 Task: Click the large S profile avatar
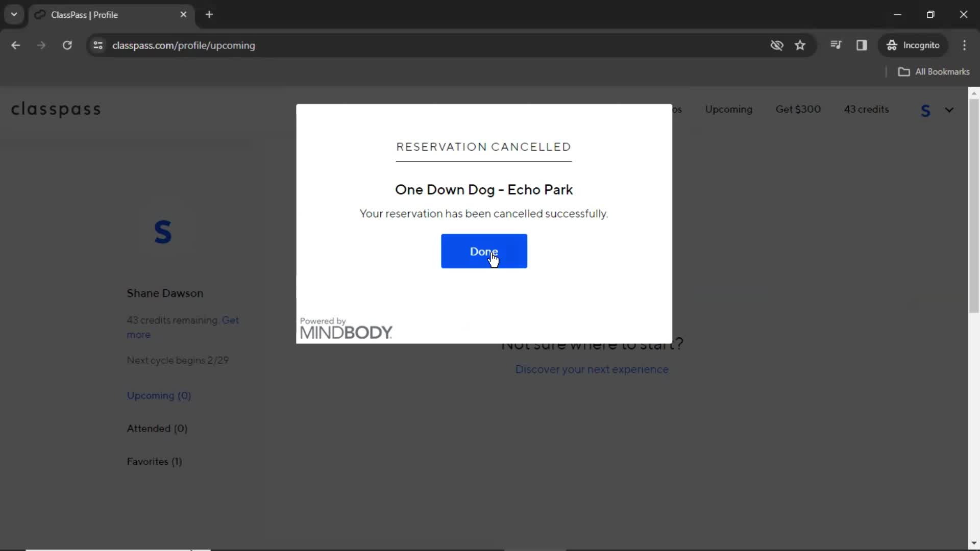pos(163,232)
